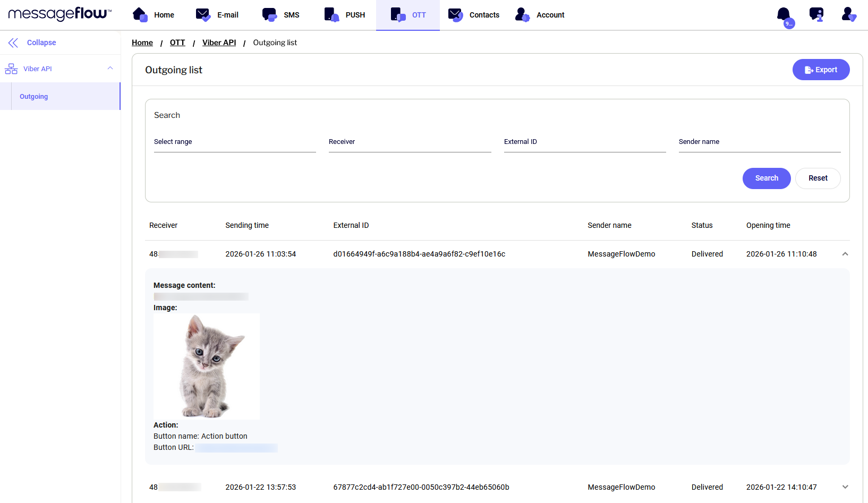Click the notifications bell icon

[784, 14]
